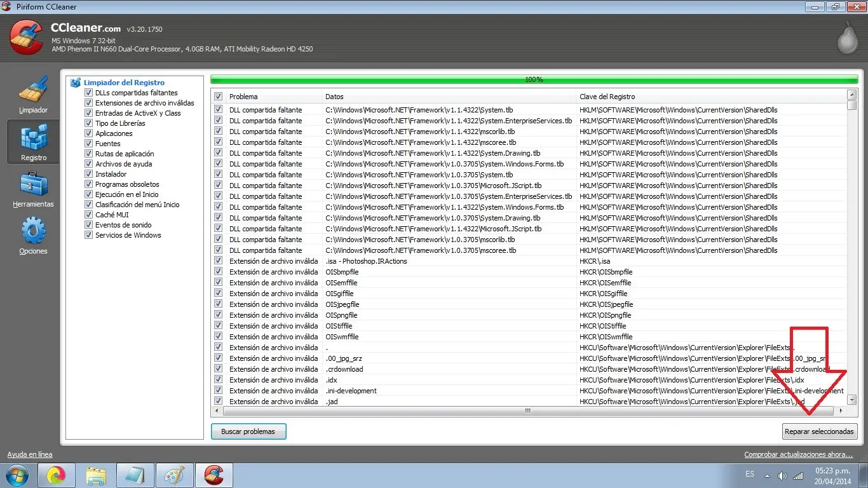Image resolution: width=868 pixels, height=488 pixels.
Task: Disable the Instalador option
Action: click(89, 174)
